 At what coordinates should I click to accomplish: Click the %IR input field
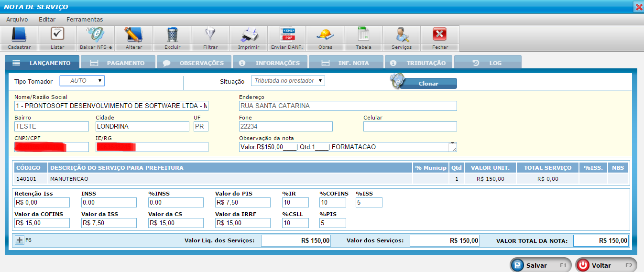point(295,202)
